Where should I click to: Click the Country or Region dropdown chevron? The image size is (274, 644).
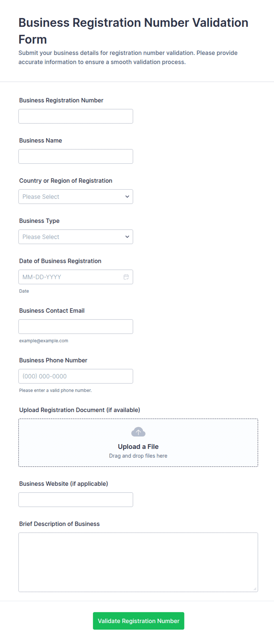click(127, 197)
